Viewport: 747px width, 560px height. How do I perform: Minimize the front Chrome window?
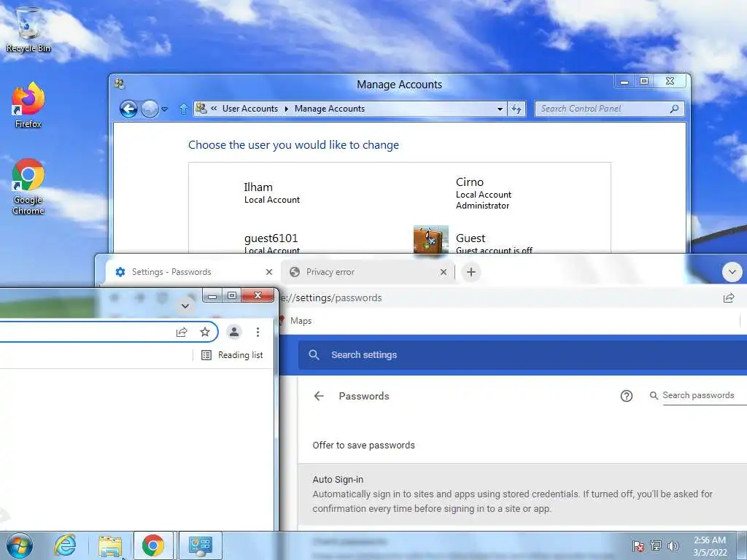[212, 296]
